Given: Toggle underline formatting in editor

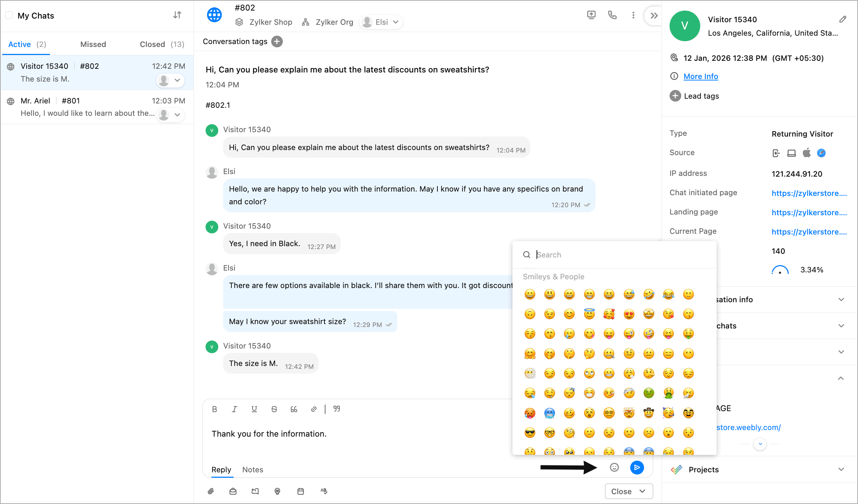Looking at the screenshot, I should tap(254, 409).
